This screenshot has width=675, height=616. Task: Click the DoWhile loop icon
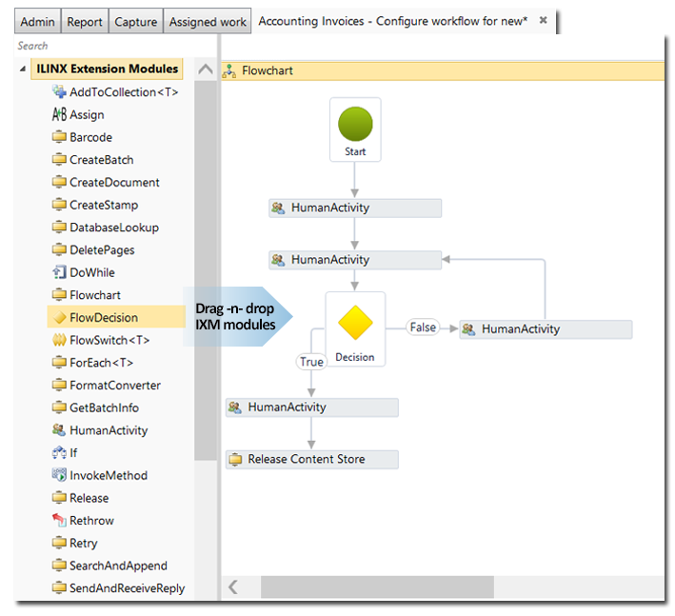(x=59, y=272)
